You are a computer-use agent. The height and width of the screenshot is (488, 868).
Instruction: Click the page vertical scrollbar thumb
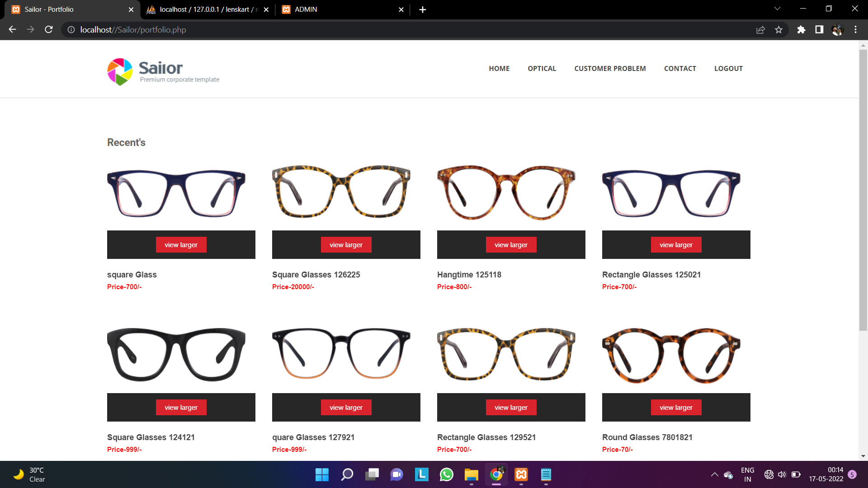pyautogui.click(x=863, y=190)
